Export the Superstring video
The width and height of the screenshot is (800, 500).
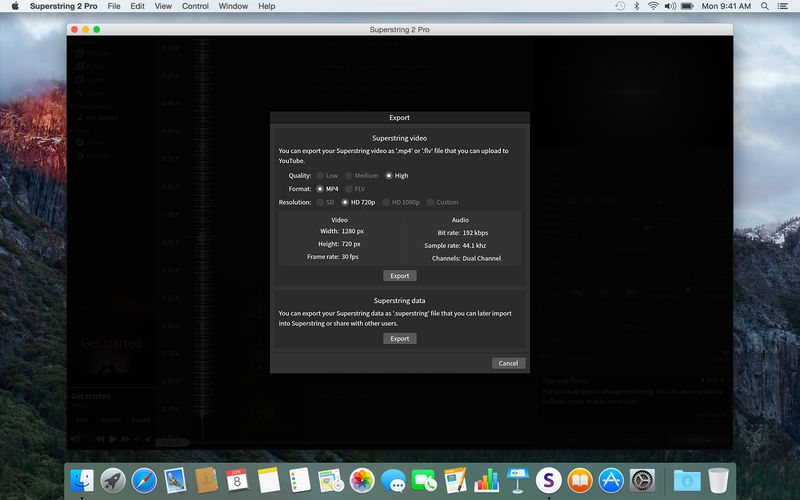click(399, 276)
